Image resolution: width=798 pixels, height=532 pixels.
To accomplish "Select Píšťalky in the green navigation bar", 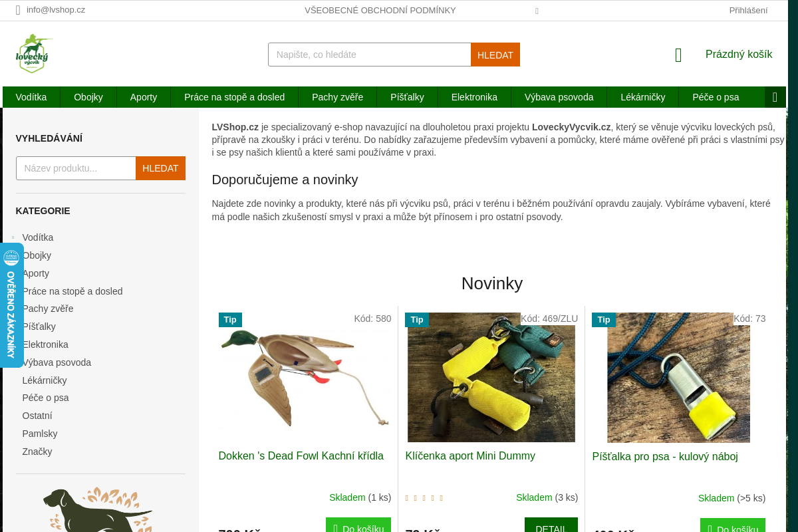I will [x=407, y=97].
